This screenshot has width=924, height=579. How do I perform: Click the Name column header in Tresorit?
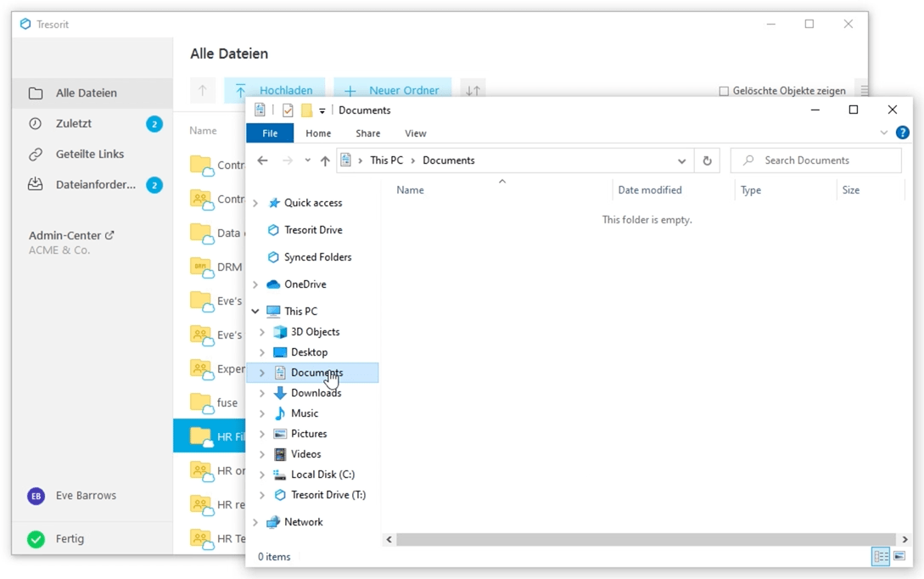203,131
